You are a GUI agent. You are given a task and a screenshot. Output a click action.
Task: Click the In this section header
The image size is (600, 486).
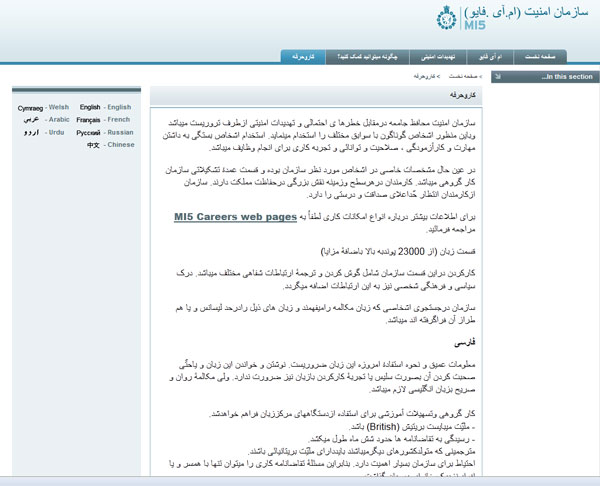tap(545, 77)
